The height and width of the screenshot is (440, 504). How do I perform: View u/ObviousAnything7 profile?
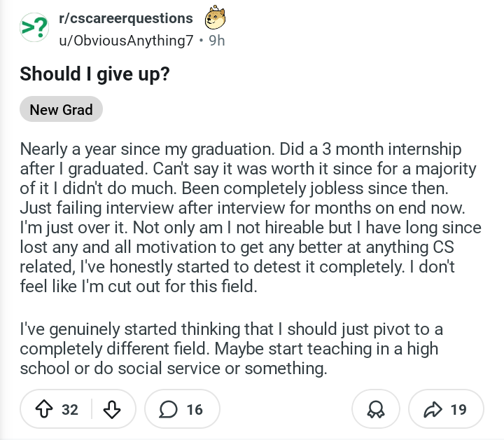pyautogui.click(x=126, y=40)
